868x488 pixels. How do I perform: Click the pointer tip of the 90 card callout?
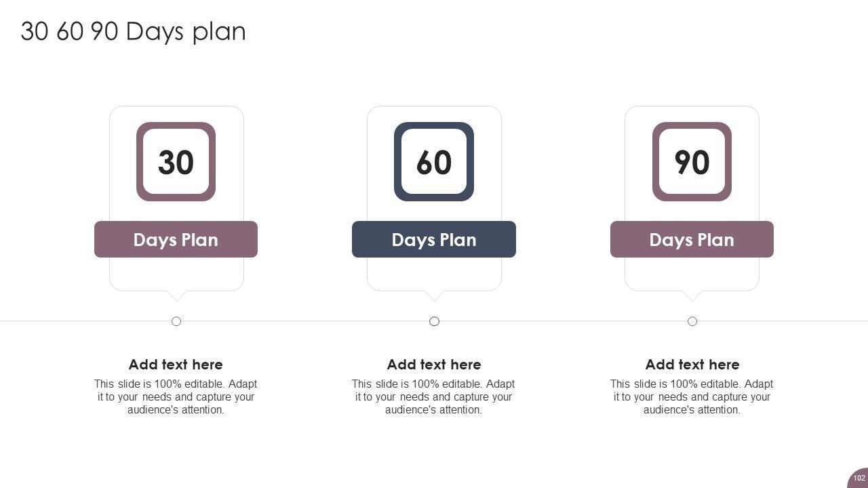click(x=692, y=298)
